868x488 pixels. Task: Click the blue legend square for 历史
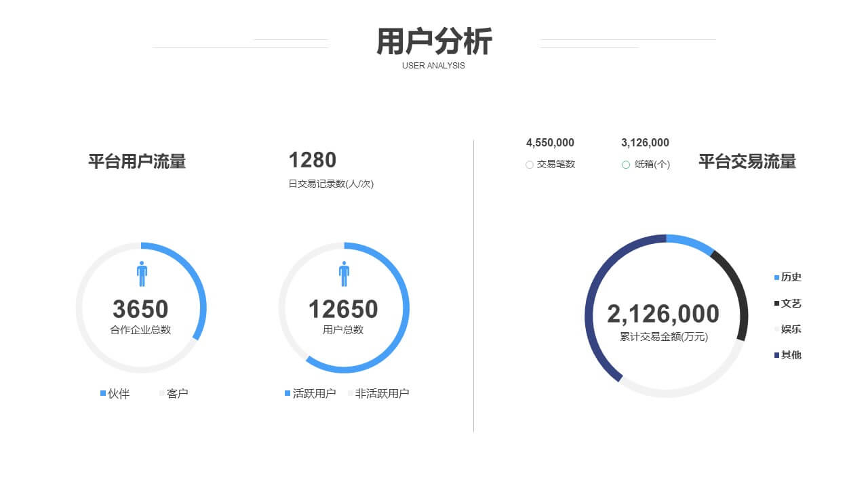(x=776, y=277)
